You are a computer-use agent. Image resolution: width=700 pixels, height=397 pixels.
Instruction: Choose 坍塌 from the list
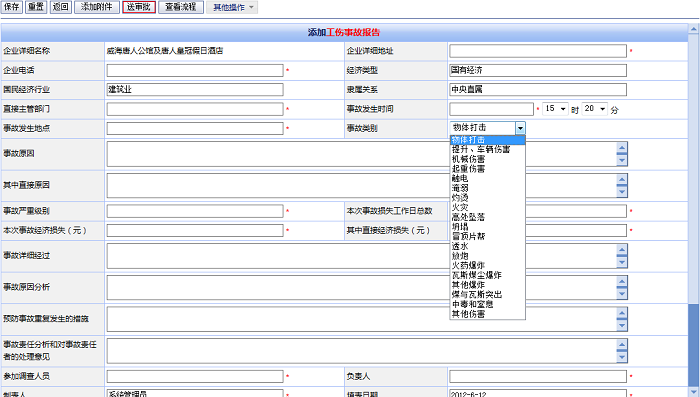coord(487,227)
